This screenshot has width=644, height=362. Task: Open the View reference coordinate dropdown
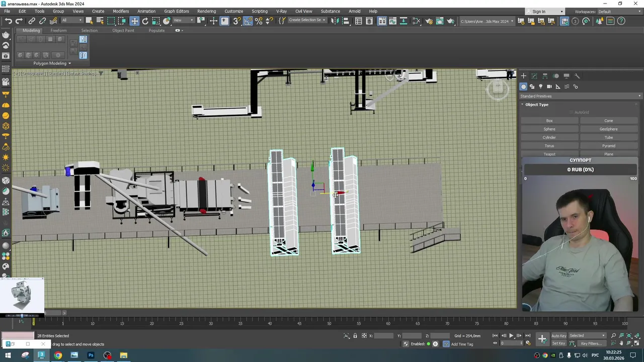(184, 21)
